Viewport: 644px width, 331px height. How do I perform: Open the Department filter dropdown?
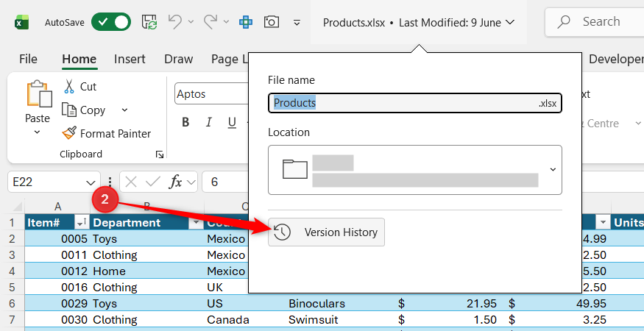(x=197, y=223)
